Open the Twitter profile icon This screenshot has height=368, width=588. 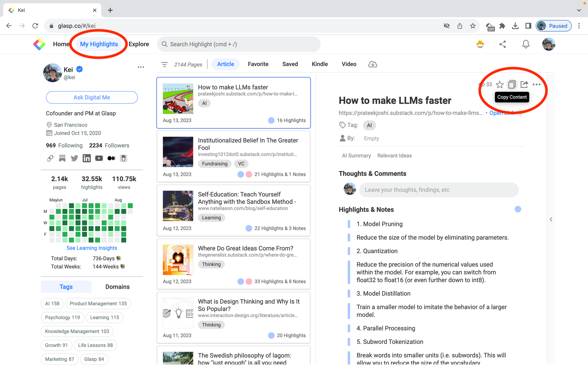(74, 158)
